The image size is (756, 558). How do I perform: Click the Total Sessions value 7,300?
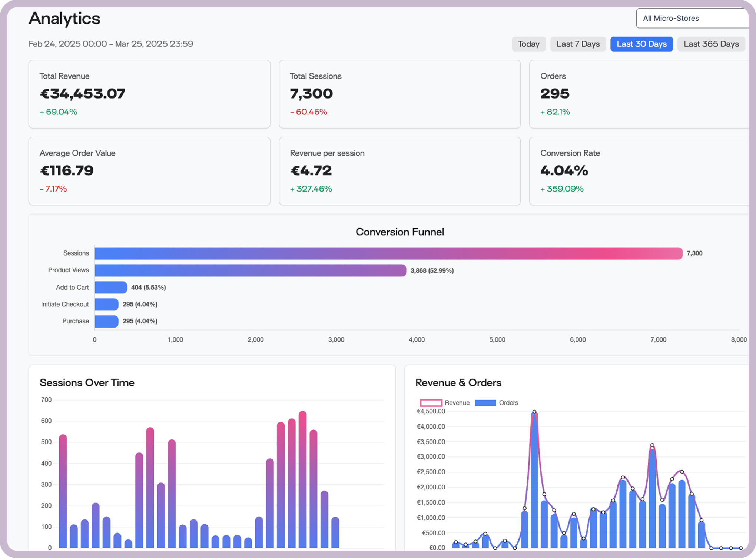(311, 94)
